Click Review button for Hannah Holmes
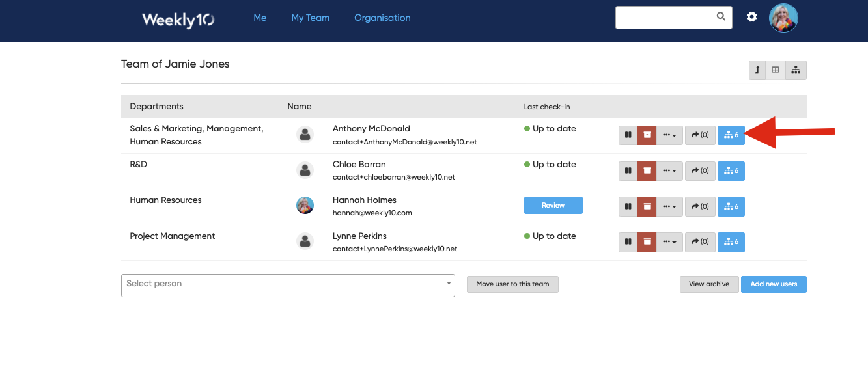Viewport: 868px width, 367px height. click(553, 206)
